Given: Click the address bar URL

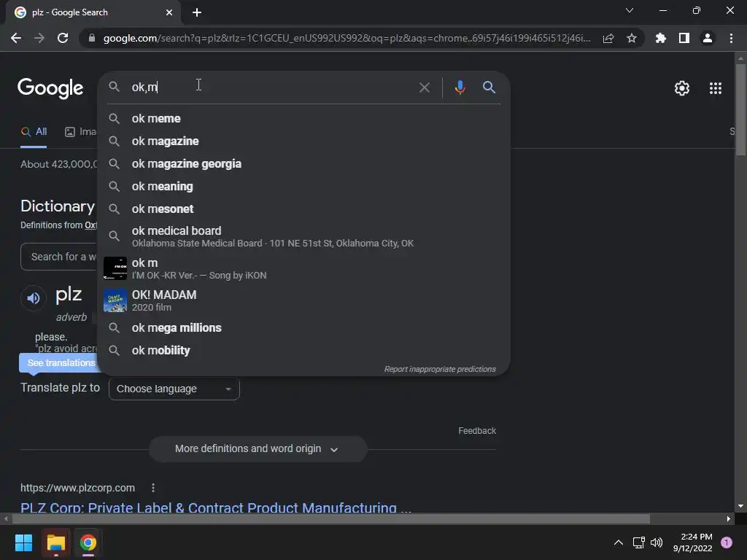Looking at the screenshot, I should pyautogui.click(x=347, y=38).
